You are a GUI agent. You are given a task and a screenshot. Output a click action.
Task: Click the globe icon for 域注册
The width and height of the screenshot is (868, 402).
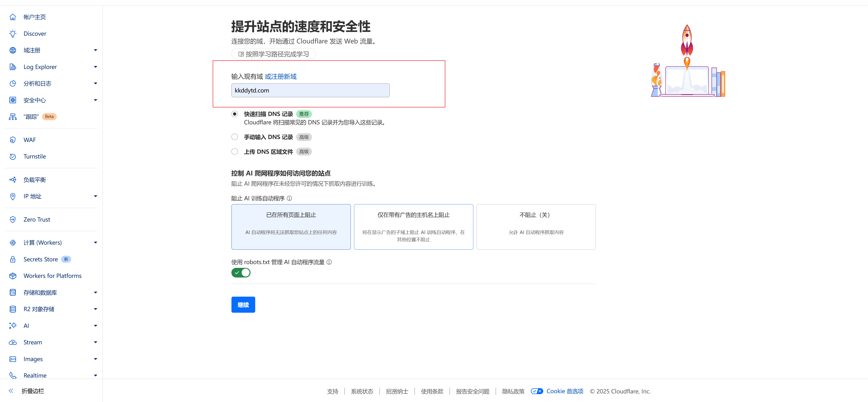(13, 50)
